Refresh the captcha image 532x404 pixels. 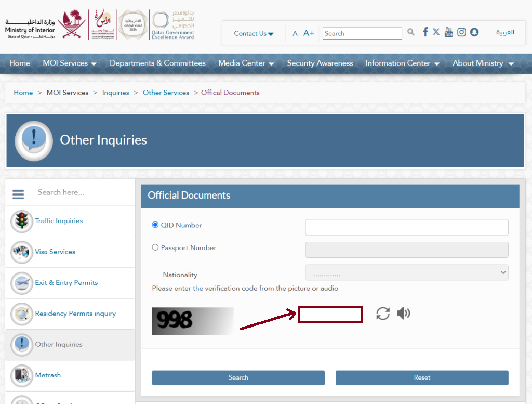click(x=383, y=314)
